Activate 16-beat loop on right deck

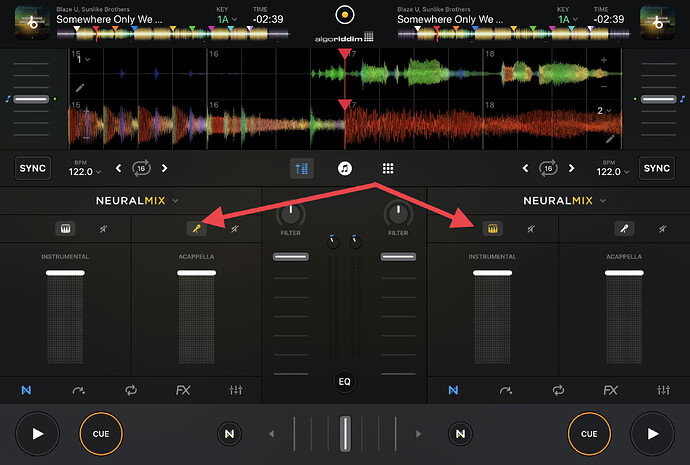[548, 168]
